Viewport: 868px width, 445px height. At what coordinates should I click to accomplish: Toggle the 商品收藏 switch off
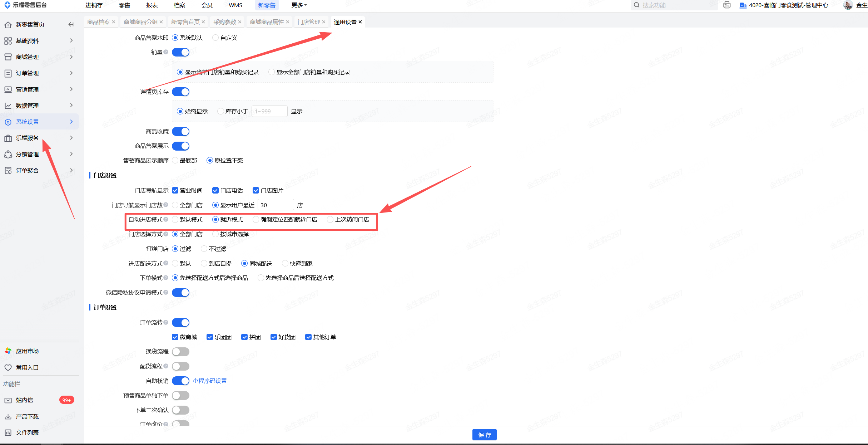click(x=180, y=132)
